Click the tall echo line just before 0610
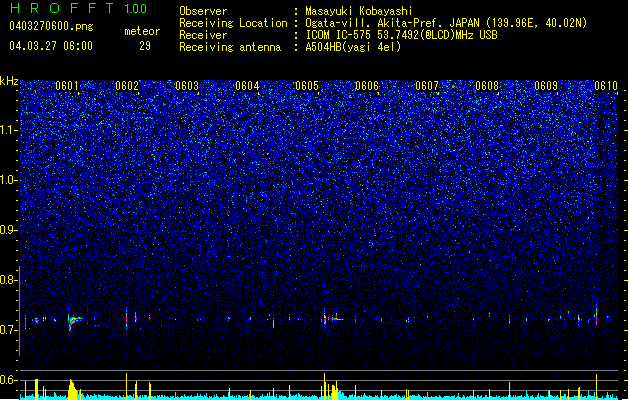The height and width of the screenshot is (400, 629). pos(597,311)
